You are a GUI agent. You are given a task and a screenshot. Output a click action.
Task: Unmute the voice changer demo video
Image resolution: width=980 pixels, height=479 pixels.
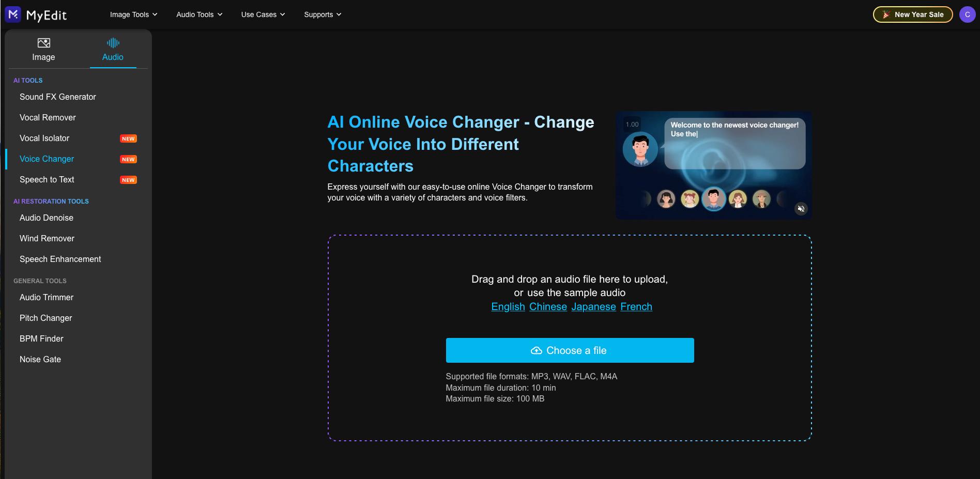(801, 209)
